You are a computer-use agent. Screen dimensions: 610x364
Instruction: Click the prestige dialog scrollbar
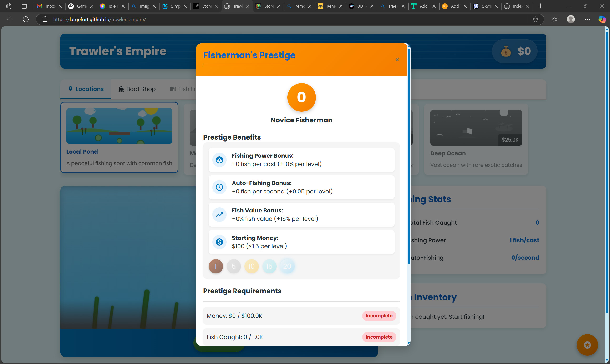pos(408,172)
